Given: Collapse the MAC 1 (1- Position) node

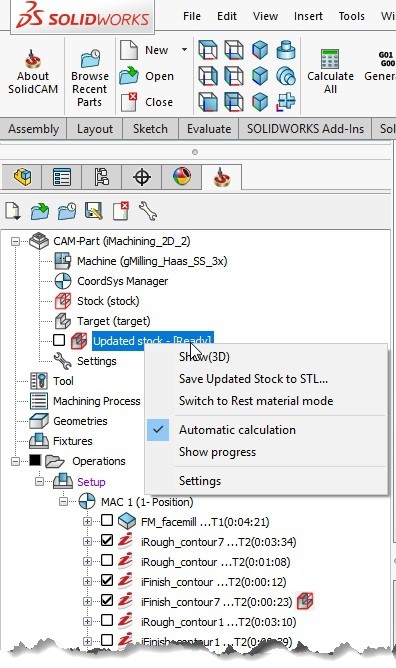Looking at the screenshot, I should 63,501.
